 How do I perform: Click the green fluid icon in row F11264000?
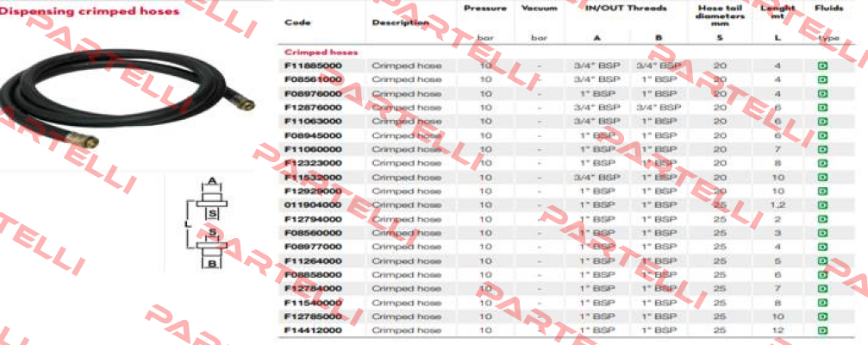(x=822, y=260)
